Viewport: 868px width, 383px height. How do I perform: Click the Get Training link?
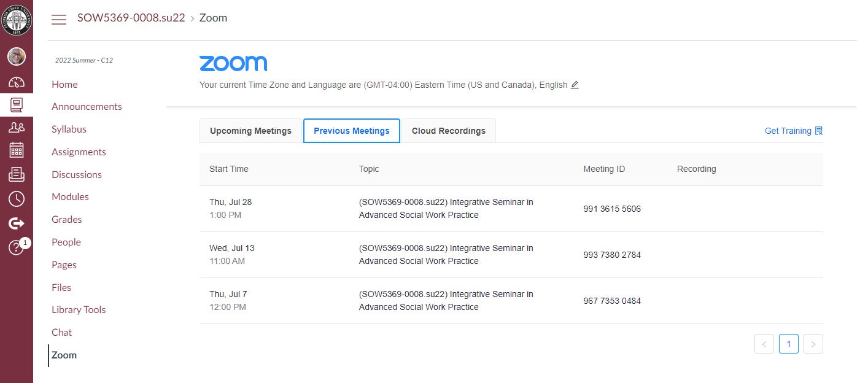(x=793, y=131)
